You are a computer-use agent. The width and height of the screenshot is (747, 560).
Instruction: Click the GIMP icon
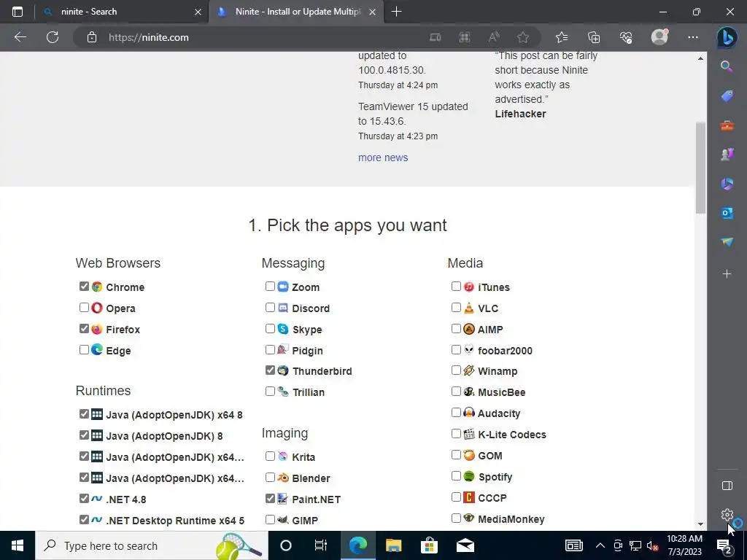[283, 519]
